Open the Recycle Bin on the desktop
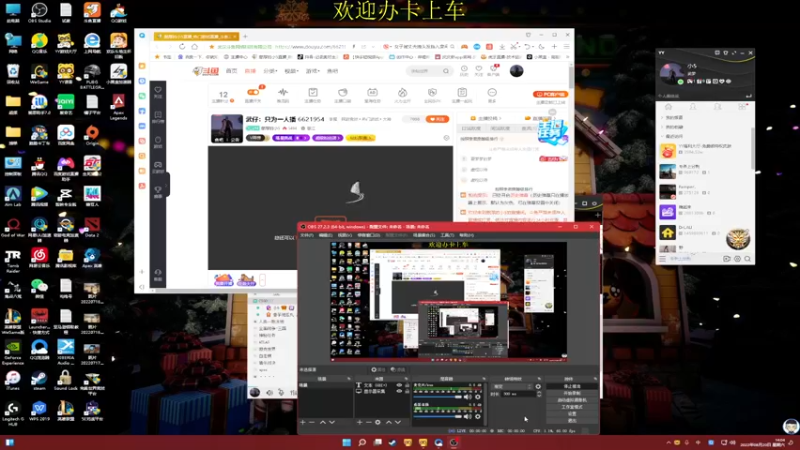This screenshot has height=450, width=800. (x=13, y=73)
